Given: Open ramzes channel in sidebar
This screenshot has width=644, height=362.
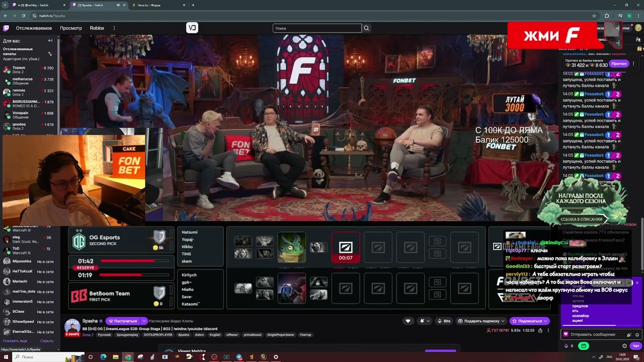Looking at the screenshot, I should [x=29, y=92].
